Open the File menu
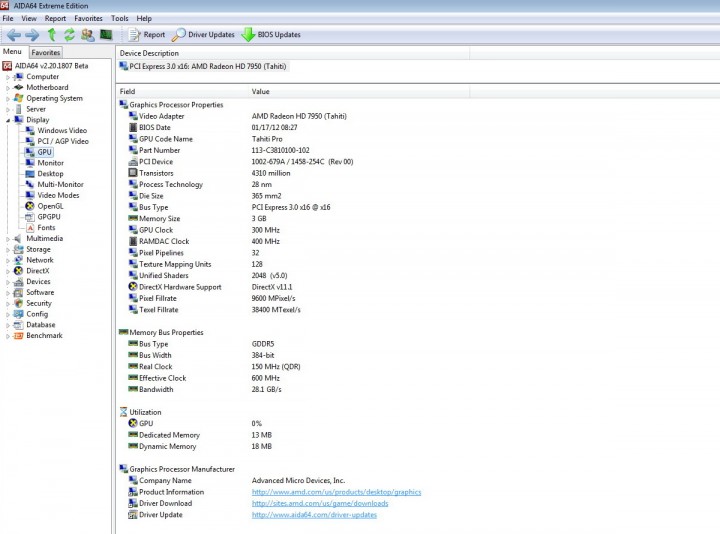 (x=8, y=18)
